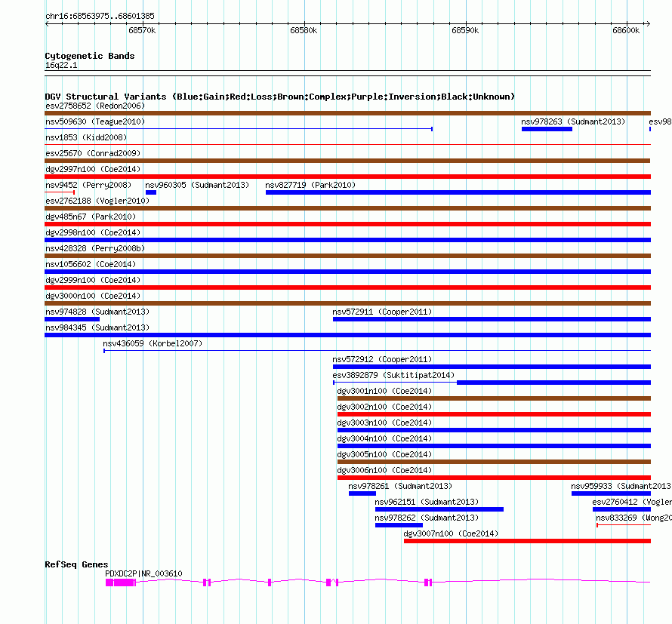The width and height of the screenshot is (672, 624).
Task: Click the 68580k ruler tick label
Action: [x=304, y=30]
